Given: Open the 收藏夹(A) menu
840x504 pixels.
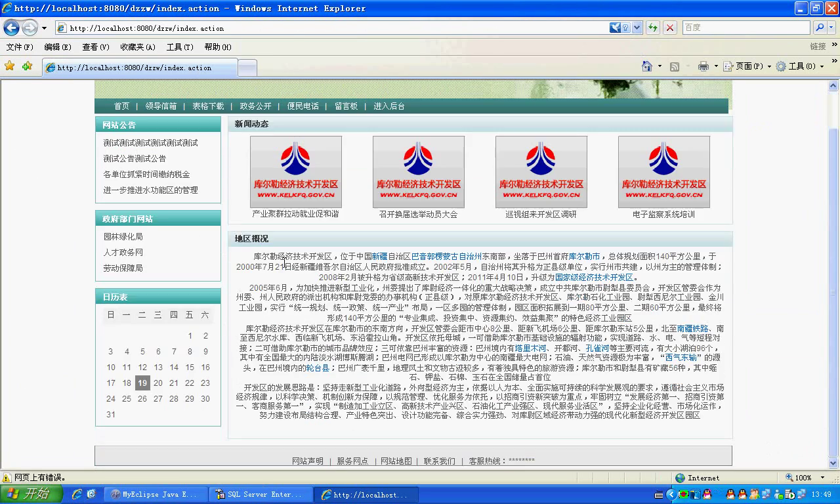Looking at the screenshot, I should [x=138, y=47].
